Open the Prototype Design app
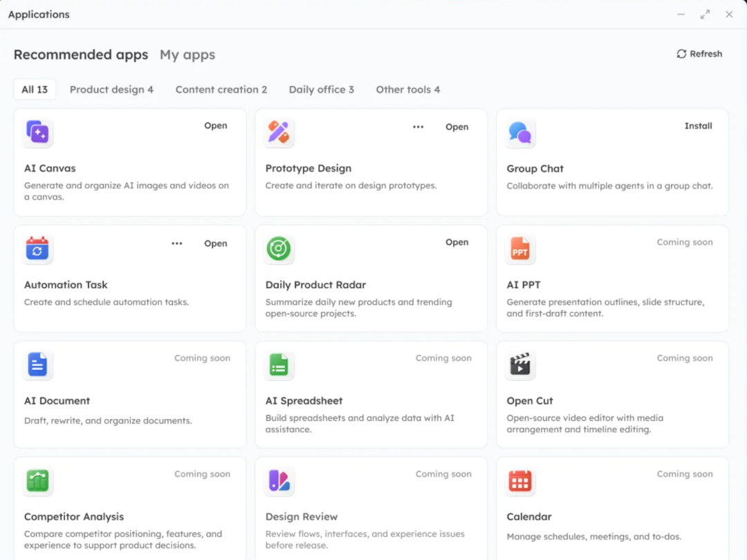This screenshot has width=747, height=560. 457,127
